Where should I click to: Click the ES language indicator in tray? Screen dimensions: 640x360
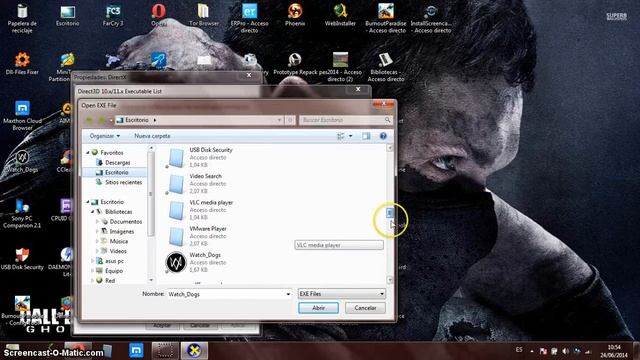coord(519,350)
